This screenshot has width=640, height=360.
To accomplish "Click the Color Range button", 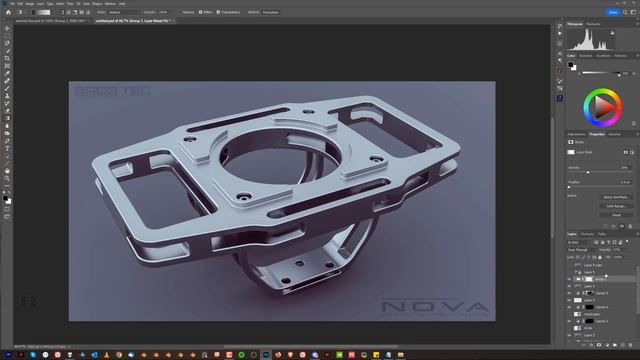I will [616, 206].
